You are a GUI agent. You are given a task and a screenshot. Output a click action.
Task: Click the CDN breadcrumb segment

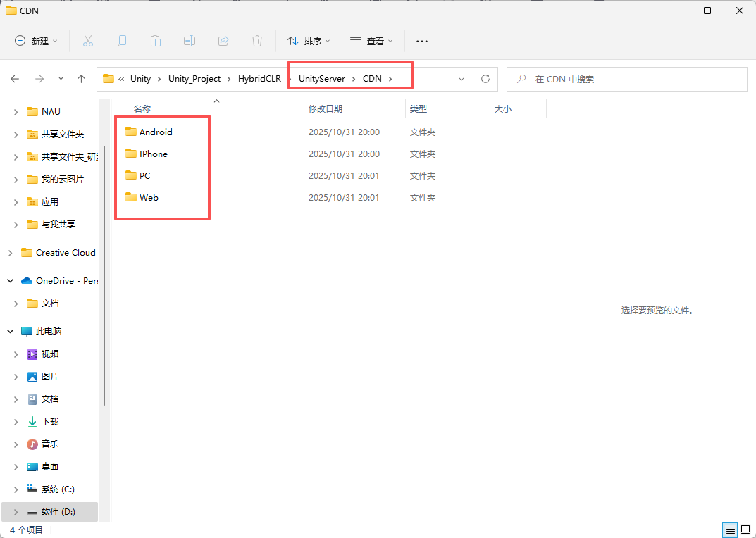(372, 79)
